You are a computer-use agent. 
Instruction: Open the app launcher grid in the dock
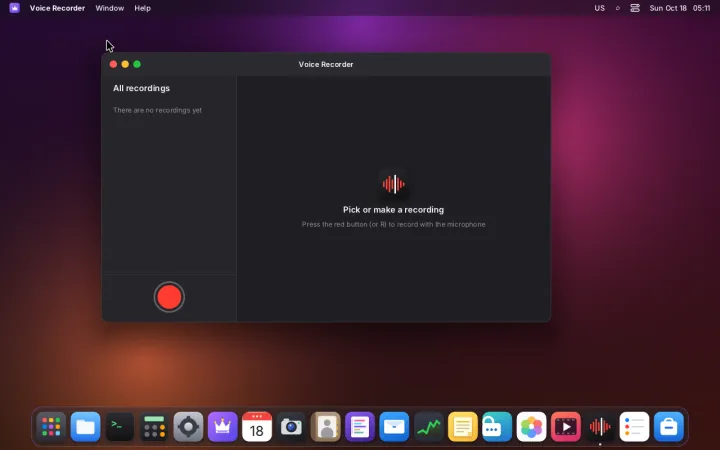(51, 427)
